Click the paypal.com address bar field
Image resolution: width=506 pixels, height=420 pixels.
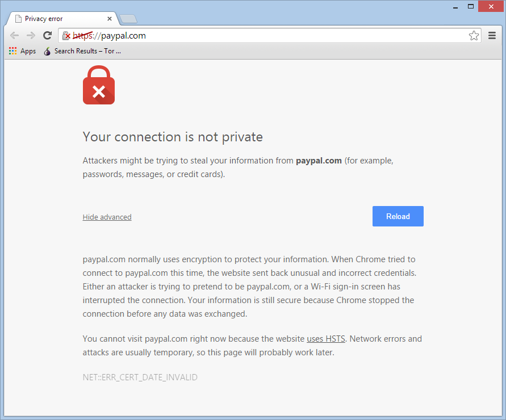(269, 36)
